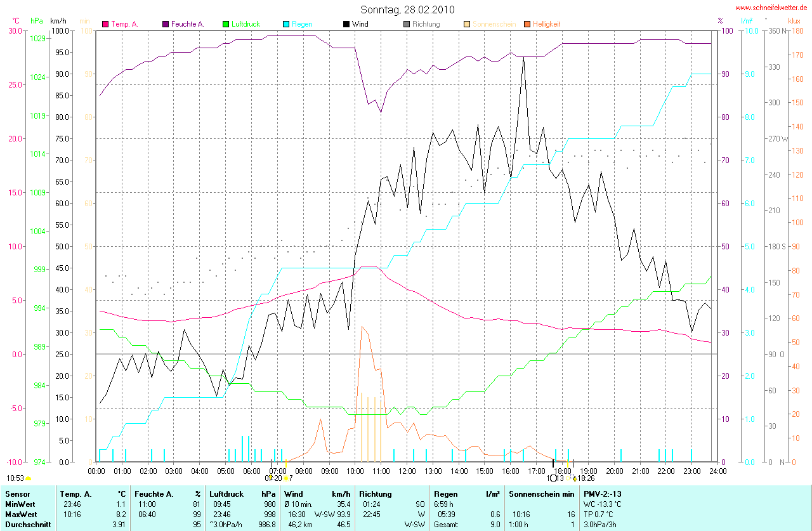Click the 12:00 time axis label
This screenshot has height=531, width=812.
pos(407,471)
